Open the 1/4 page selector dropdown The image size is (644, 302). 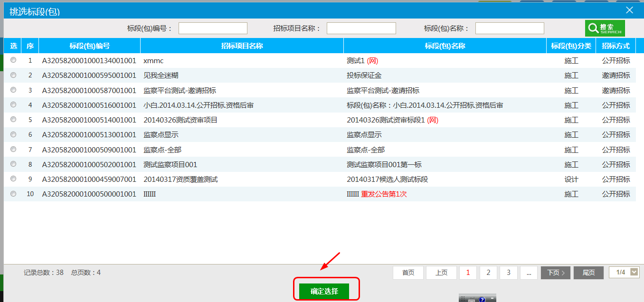pyautogui.click(x=635, y=272)
